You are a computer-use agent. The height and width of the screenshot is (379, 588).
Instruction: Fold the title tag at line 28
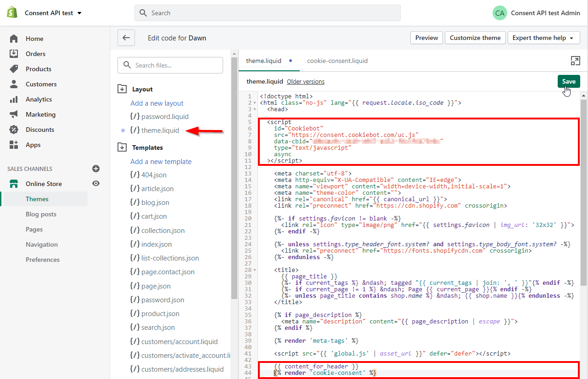coord(255,270)
